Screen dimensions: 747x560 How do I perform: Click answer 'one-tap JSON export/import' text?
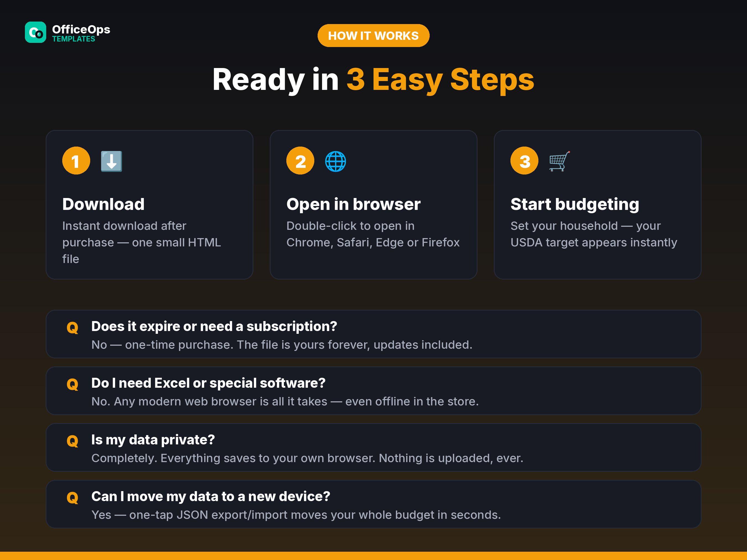point(296,515)
